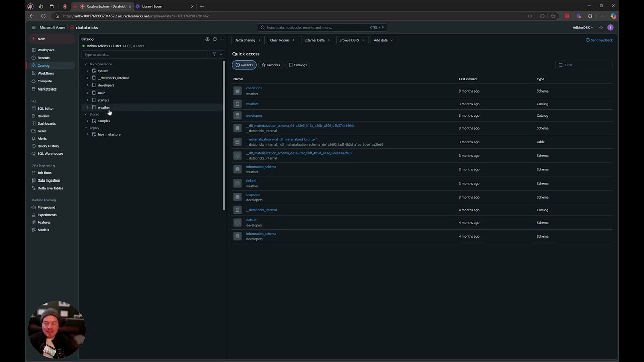Viewport: 644px width, 362px height.
Task: Open Recents in the sidebar
Action: (x=43, y=58)
